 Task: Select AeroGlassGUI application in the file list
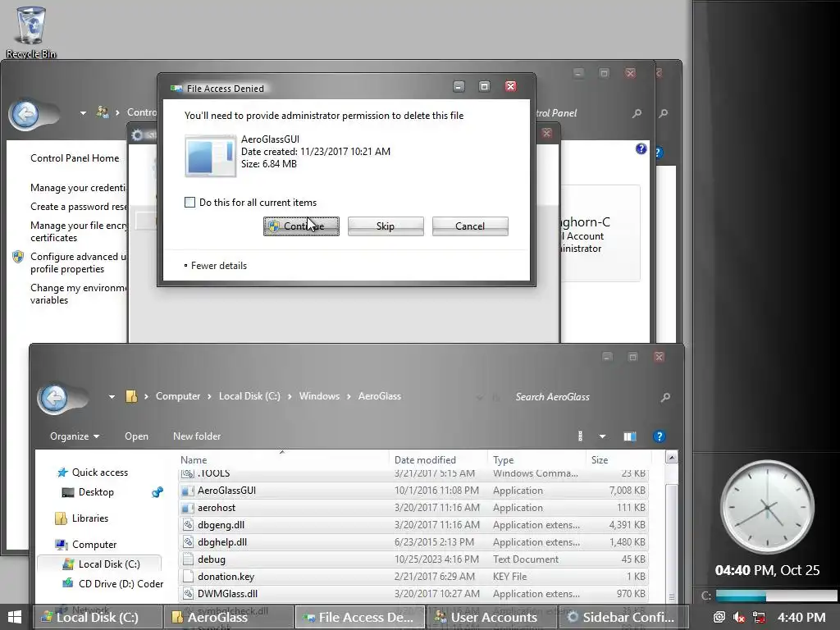(x=413, y=491)
